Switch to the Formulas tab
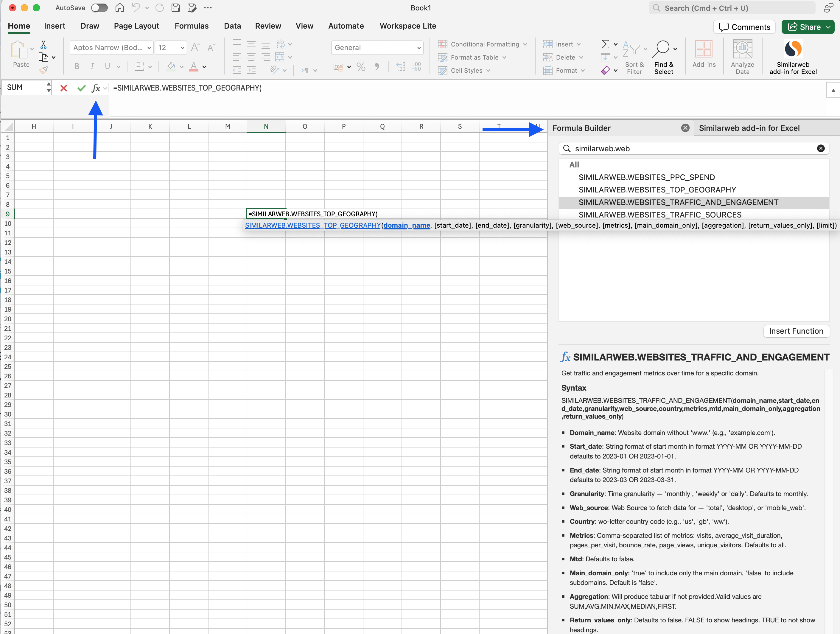This screenshot has width=840, height=634. pyautogui.click(x=192, y=26)
